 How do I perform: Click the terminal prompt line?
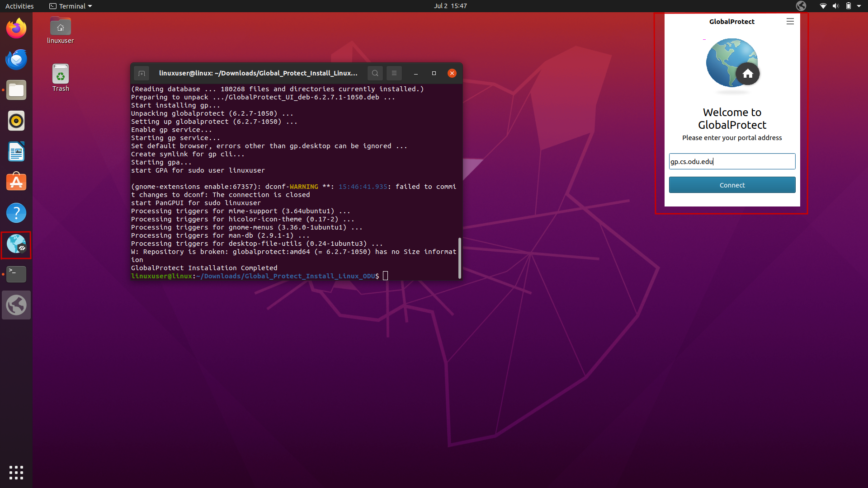(x=259, y=276)
